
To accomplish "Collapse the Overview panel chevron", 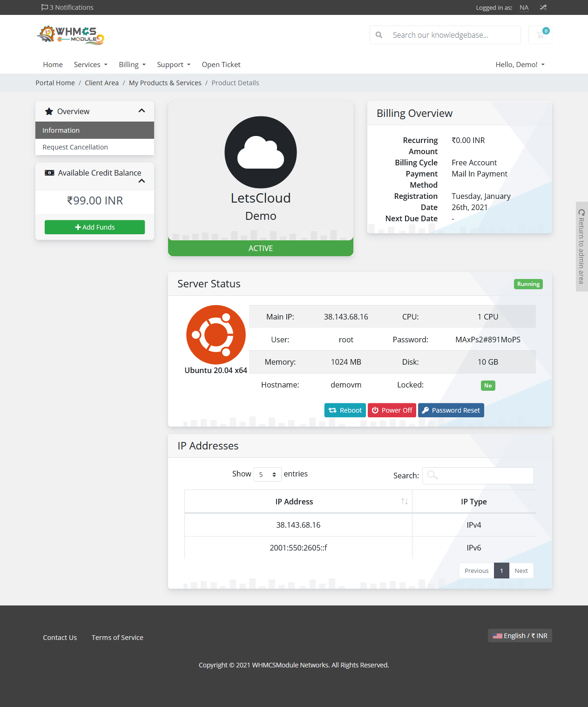I will pyautogui.click(x=142, y=111).
